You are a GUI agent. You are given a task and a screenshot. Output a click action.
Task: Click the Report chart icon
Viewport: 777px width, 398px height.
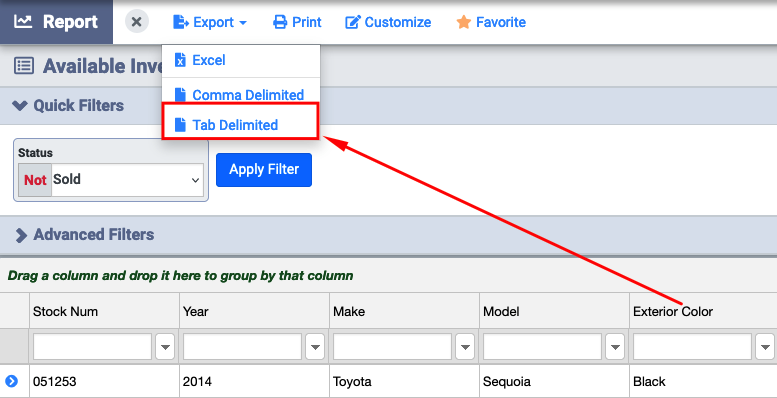click(23, 22)
